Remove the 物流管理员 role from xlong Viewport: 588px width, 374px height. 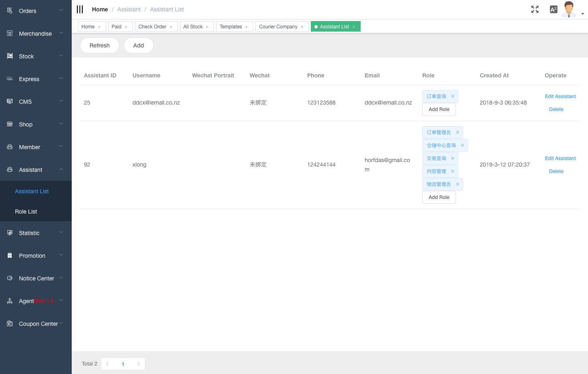tap(458, 184)
